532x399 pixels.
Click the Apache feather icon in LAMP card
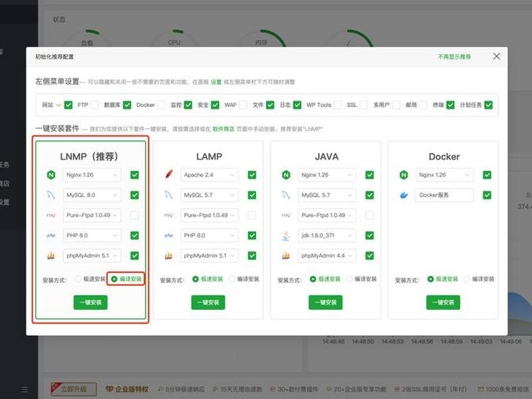[169, 175]
